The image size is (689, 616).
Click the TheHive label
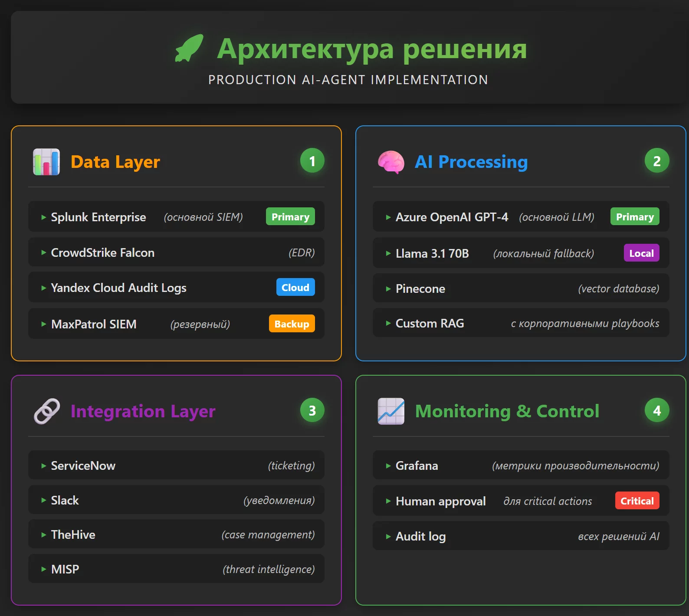(73, 535)
